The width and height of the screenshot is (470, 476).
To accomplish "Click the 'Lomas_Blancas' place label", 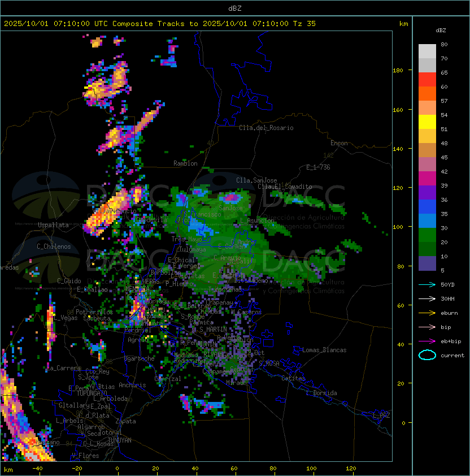I will tap(324, 350).
